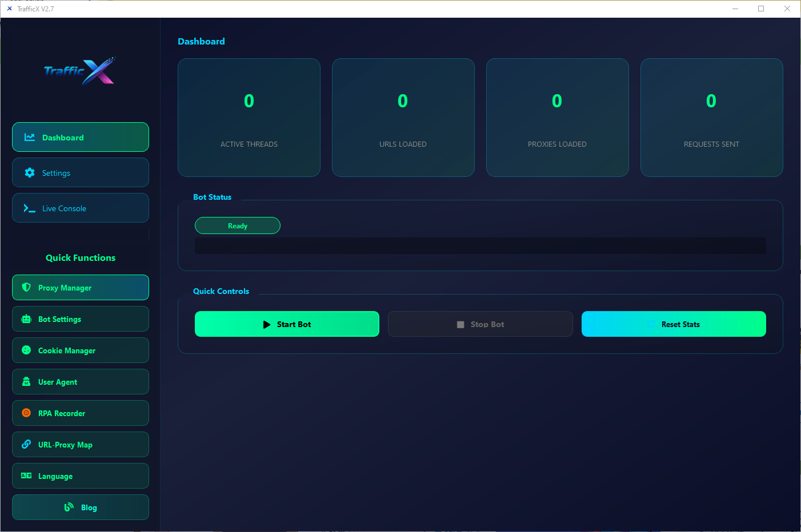Click the Dashboard heading text
The height and width of the screenshot is (532, 801).
[201, 41]
